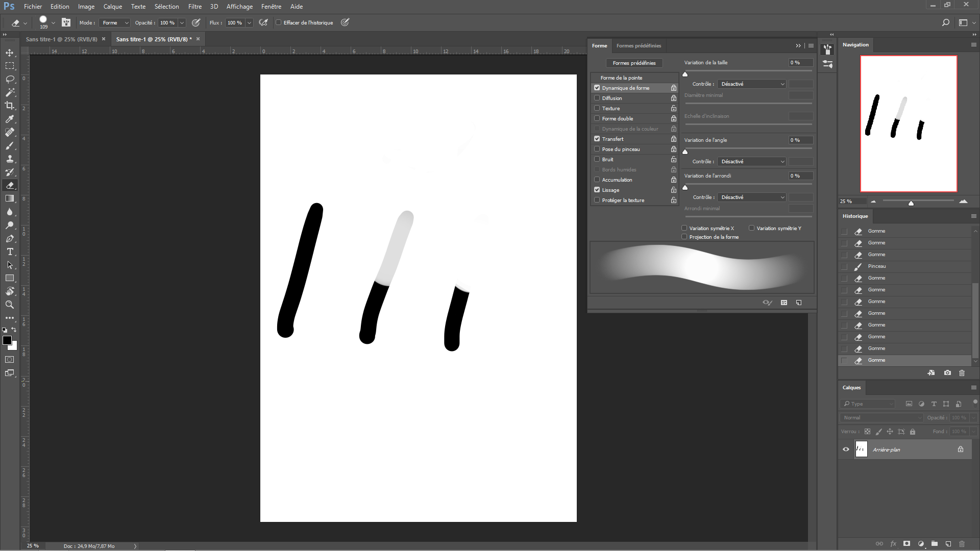Screen dimensions: 980x551
Task: Check Effacer de l'historique option
Action: [x=279, y=22]
